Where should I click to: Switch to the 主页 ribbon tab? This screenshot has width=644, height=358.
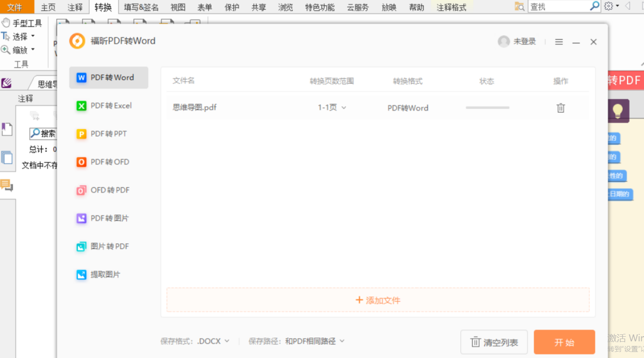point(48,7)
